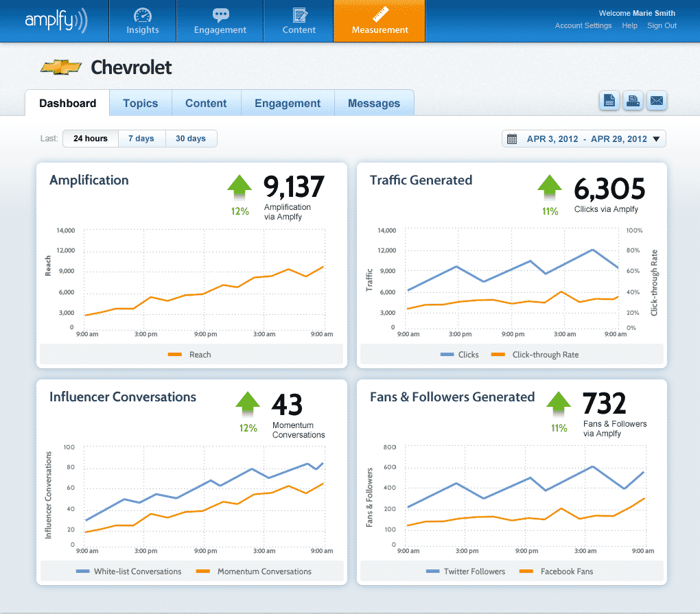This screenshot has width=700, height=614.
Task: Open the Topics tab
Action: (140, 104)
